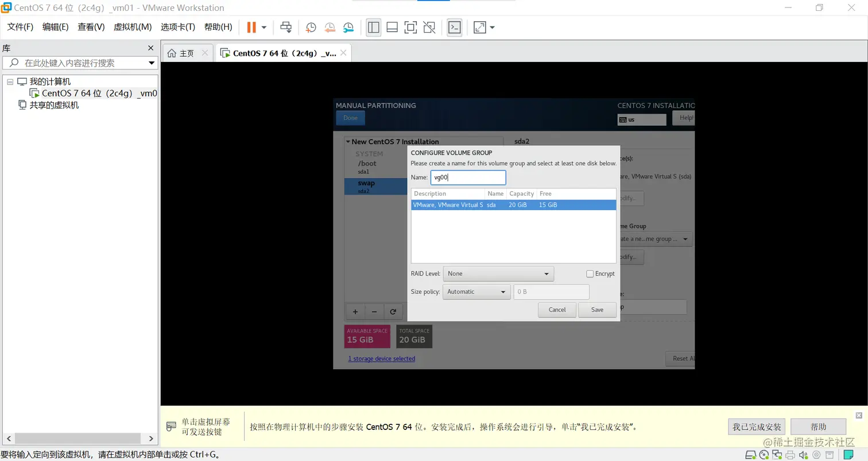Add a mount point with the plus button
Viewport: 868px width, 461px height.
(x=355, y=312)
